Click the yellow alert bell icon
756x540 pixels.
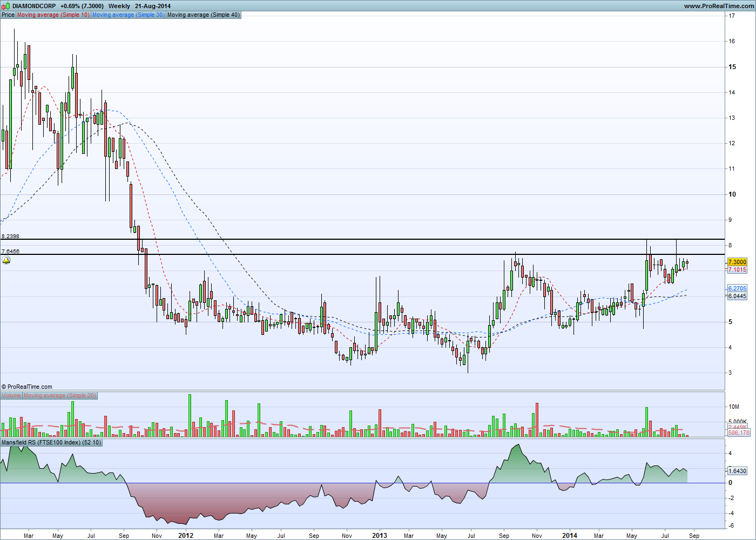point(6,261)
